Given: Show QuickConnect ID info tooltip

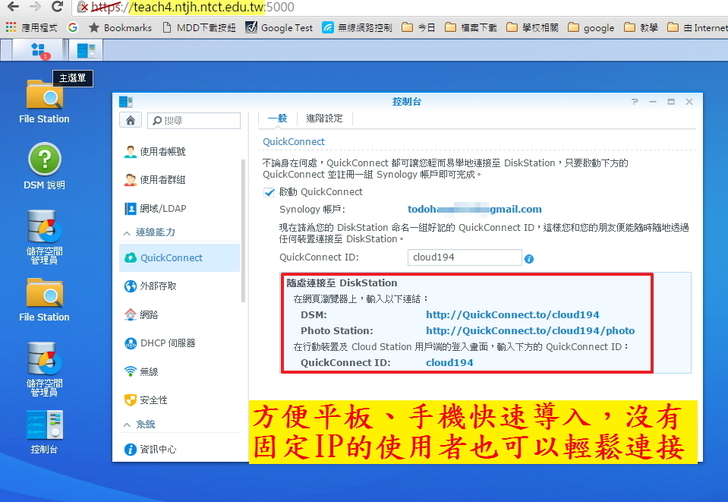Looking at the screenshot, I should click(529, 259).
